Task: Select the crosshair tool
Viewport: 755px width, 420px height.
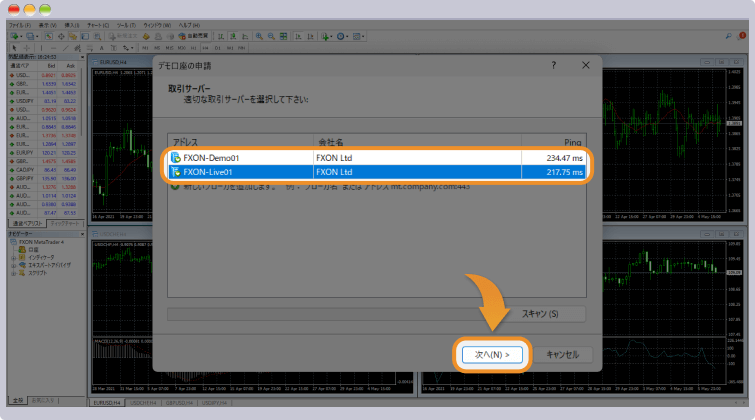Action: [x=26, y=48]
